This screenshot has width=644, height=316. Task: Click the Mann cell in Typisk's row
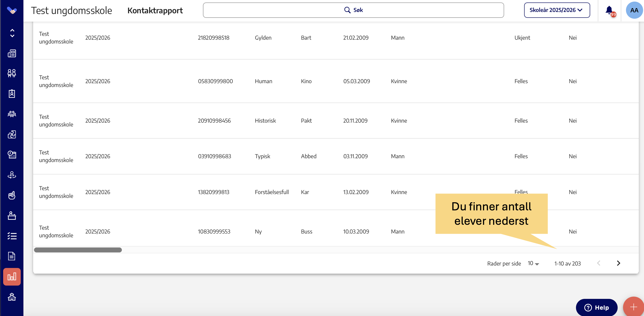coord(397,156)
